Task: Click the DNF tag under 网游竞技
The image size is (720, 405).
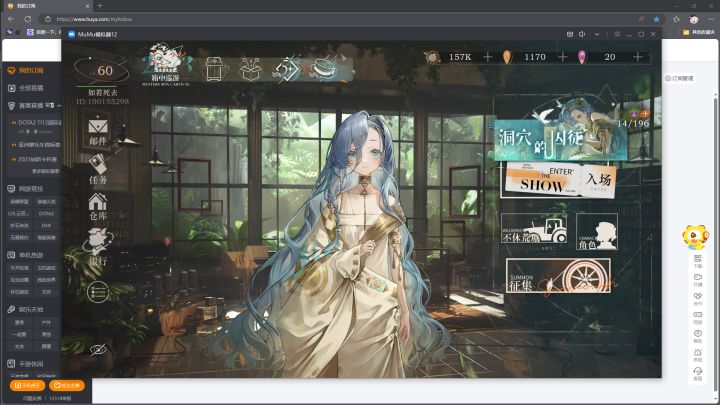Action: 46,225
